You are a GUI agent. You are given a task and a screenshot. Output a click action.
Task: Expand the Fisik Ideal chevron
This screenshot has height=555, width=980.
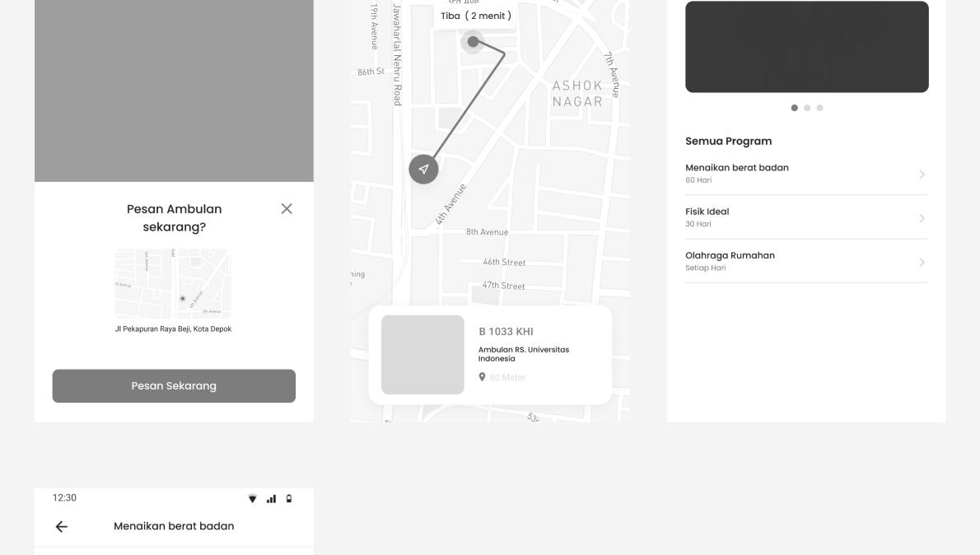922,217
